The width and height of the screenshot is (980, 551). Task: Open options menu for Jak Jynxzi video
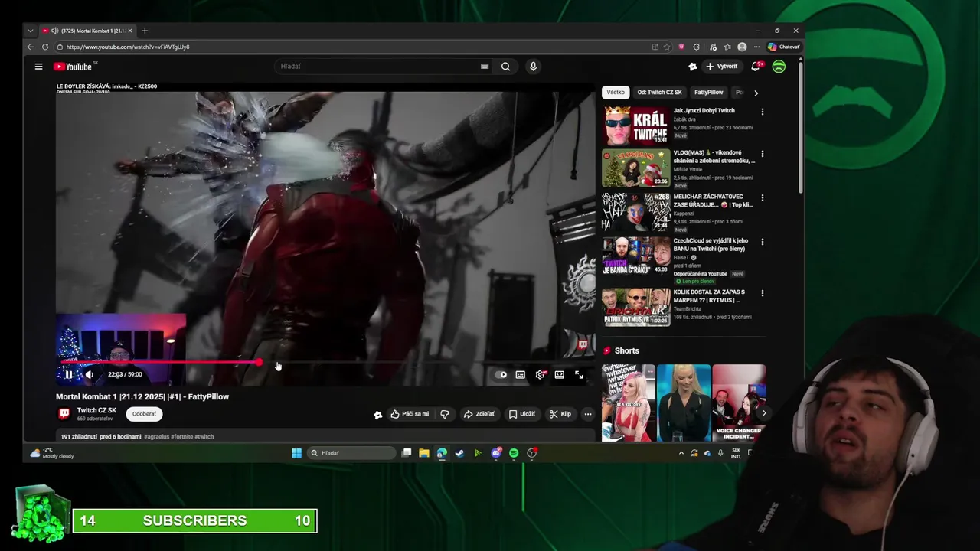[x=762, y=112]
